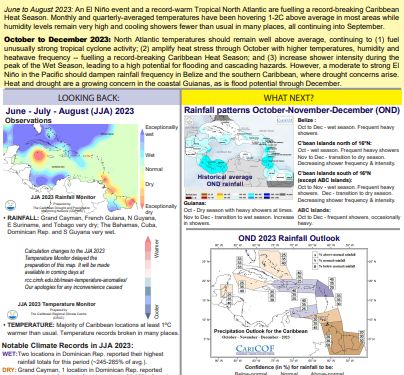The height and width of the screenshot is (375, 404).
Task: Click the Warmer arrow tip on temperature scale
Action: coord(148,240)
